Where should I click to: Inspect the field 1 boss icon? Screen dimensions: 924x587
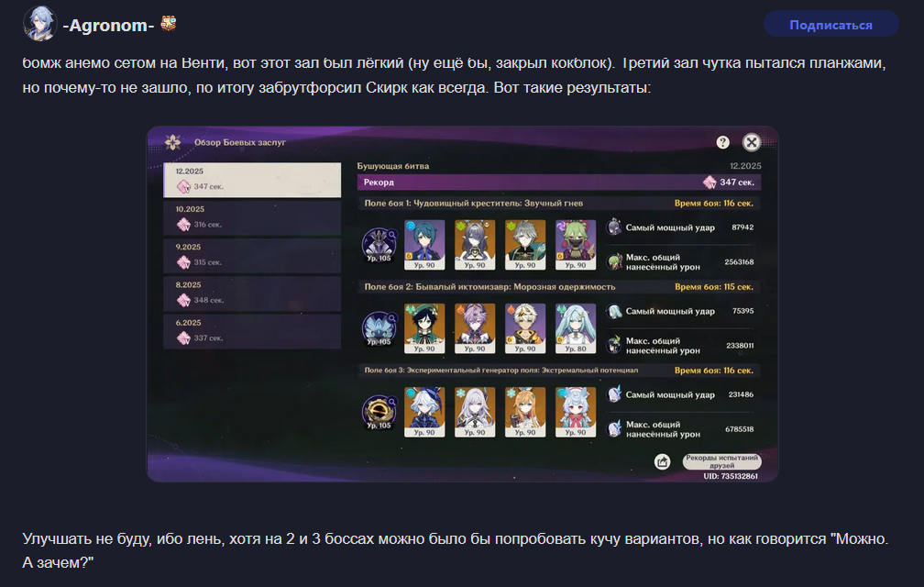pos(379,245)
